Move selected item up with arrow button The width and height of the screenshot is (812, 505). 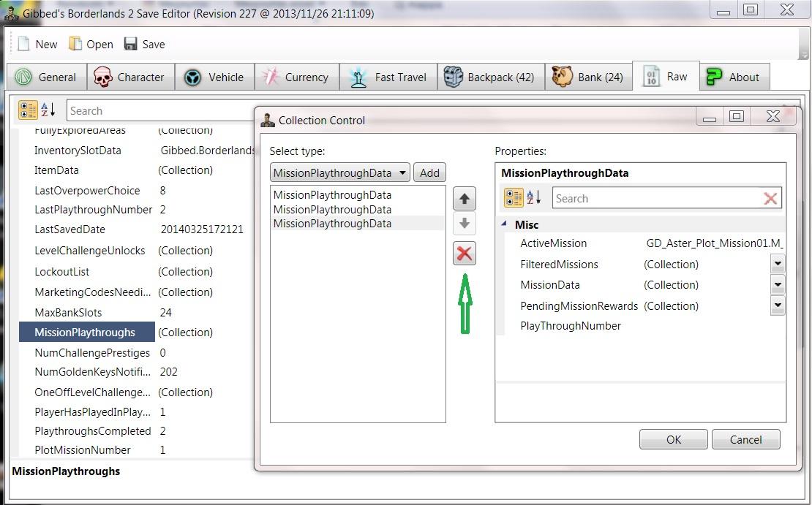[465, 199]
